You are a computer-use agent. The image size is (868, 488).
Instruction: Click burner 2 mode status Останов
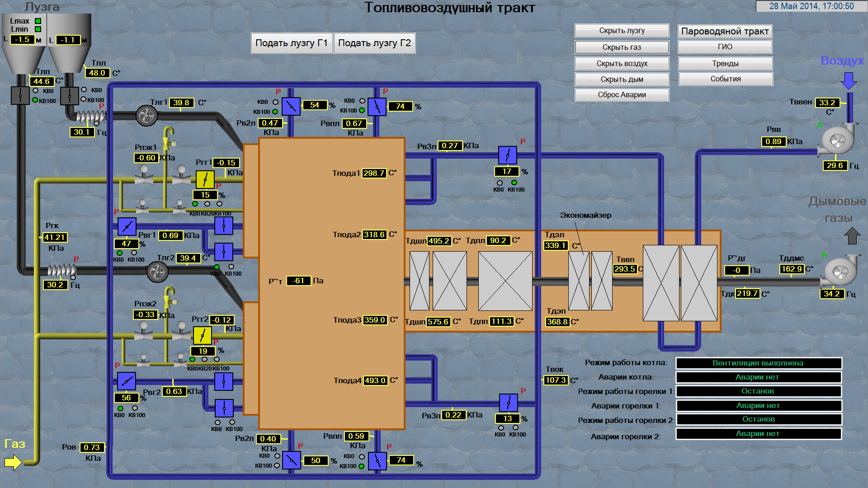758,419
